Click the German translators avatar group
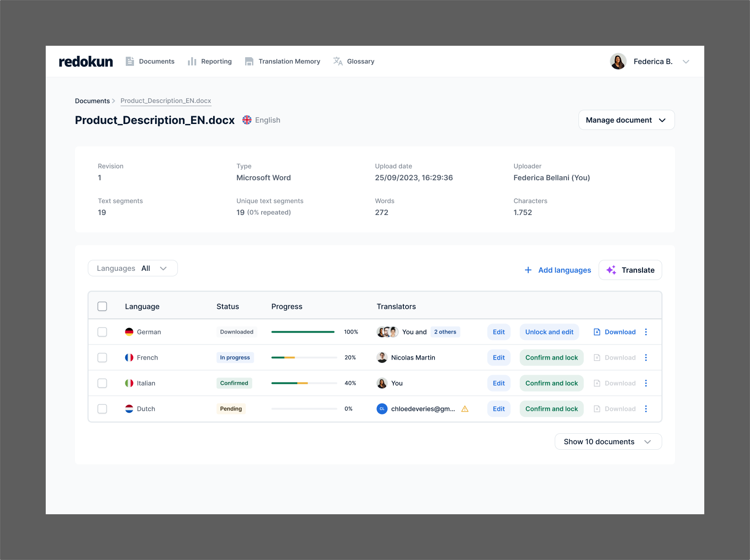This screenshot has height=560, width=750. tap(387, 332)
